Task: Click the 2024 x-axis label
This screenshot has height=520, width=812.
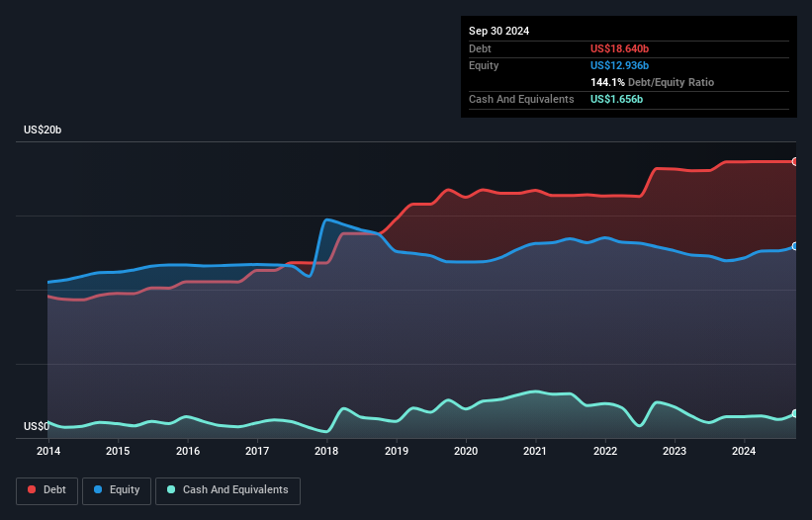Action: pyautogui.click(x=744, y=451)
